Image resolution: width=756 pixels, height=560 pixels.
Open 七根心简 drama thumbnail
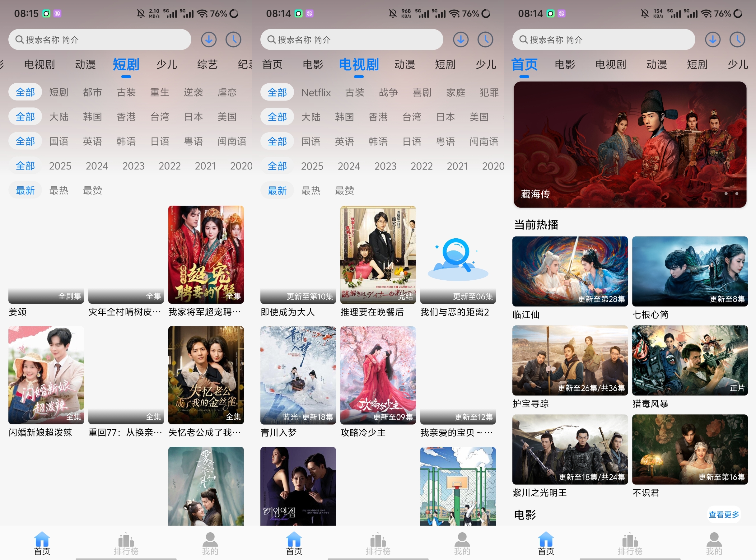point(690,271)
